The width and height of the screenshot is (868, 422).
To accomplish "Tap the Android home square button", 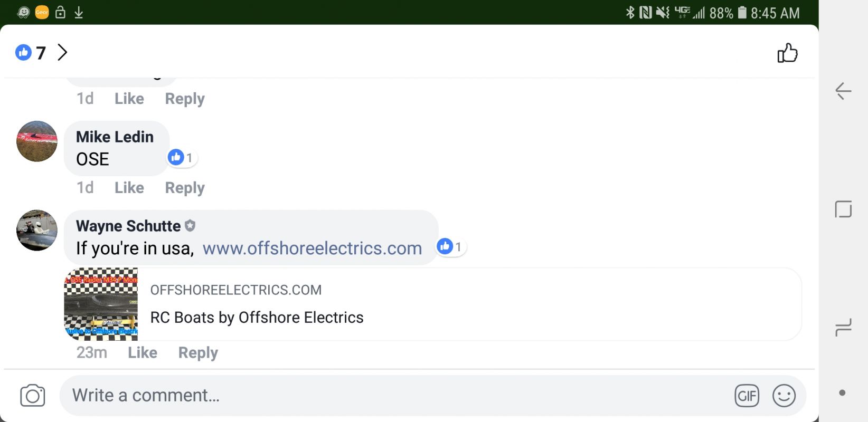I will point(843,209).
